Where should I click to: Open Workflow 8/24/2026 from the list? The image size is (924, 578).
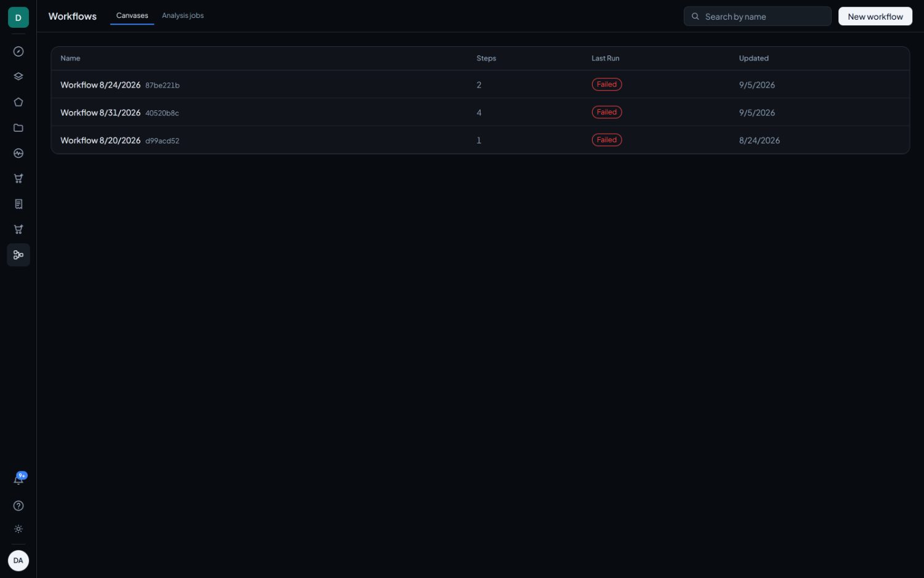click(100, 85)
